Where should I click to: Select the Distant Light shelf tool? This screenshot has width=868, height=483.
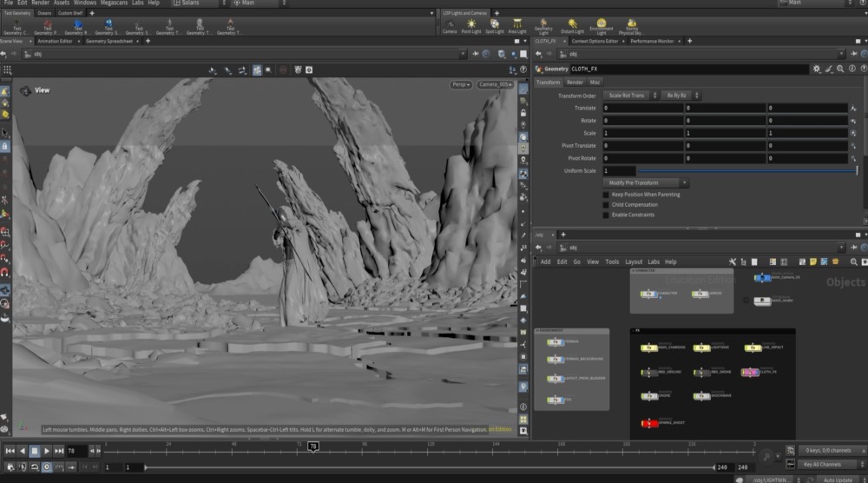click(572, 26)
